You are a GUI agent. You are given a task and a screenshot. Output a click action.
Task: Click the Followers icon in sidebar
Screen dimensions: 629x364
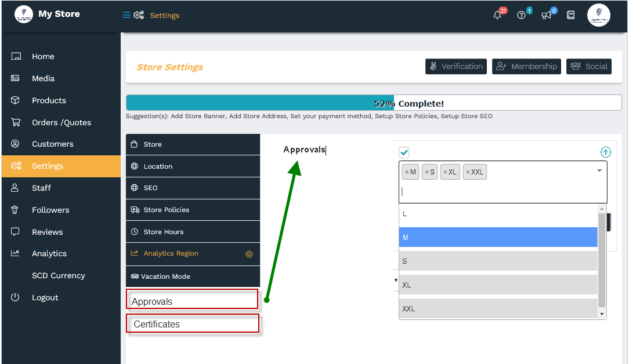pyautogui.click(x=15, y=210)
